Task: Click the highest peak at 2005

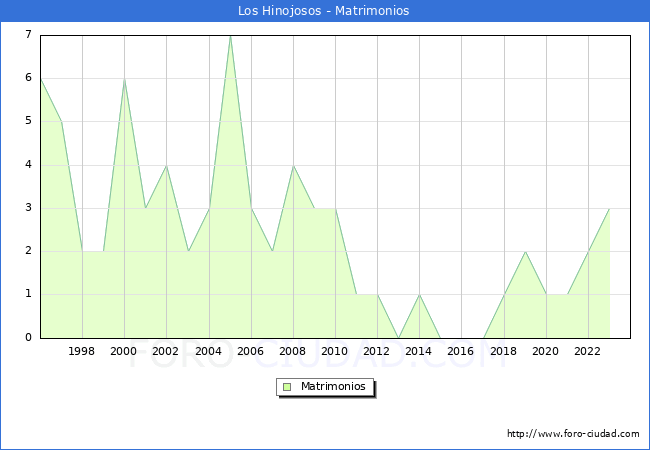Action: (230, 36)
